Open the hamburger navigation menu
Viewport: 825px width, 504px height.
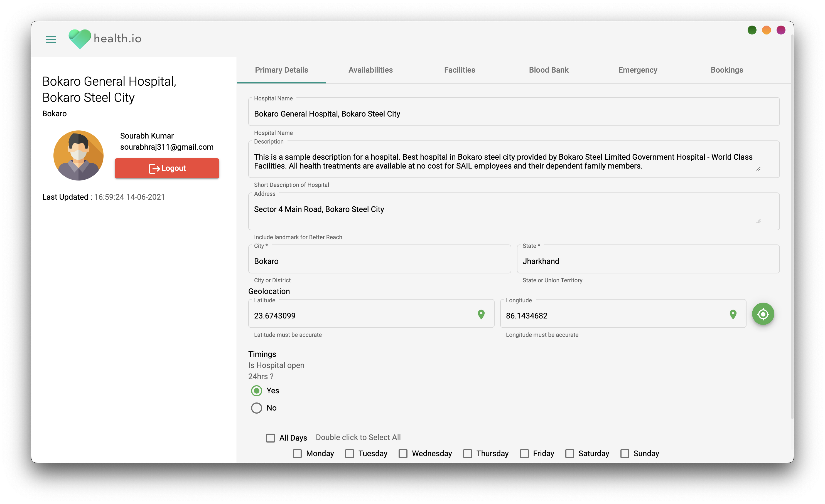[51, 39]
